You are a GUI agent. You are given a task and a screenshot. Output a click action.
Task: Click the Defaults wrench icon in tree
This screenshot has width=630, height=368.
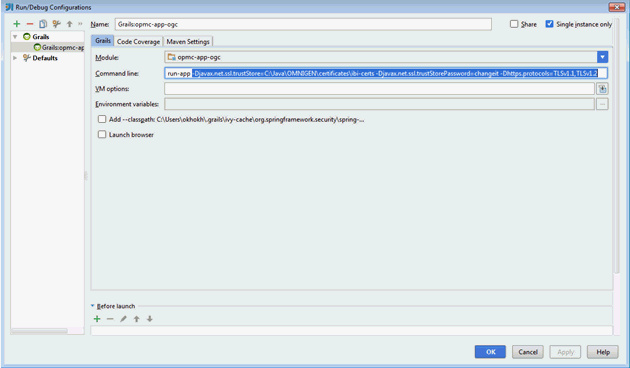[x=27, y=58]
